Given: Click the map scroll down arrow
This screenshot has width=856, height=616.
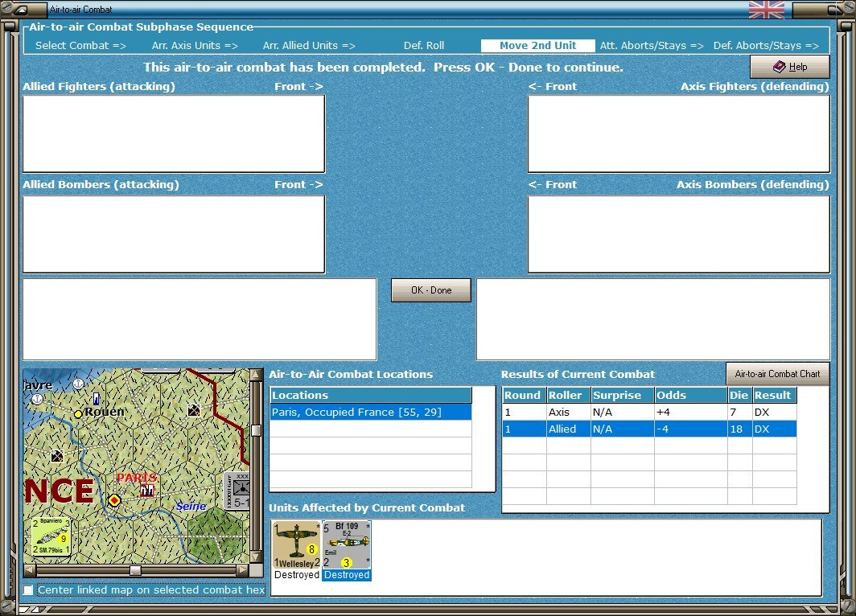Looking at the screenshot, I should pos(255,557).
